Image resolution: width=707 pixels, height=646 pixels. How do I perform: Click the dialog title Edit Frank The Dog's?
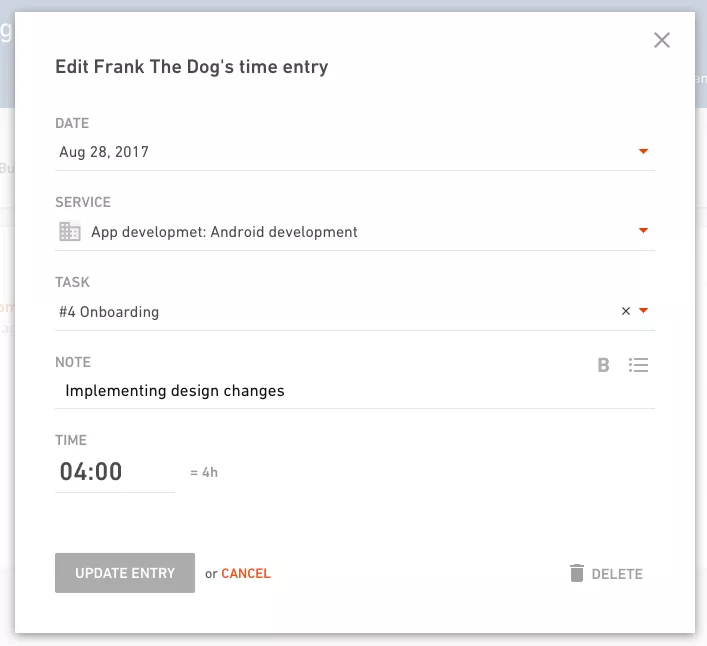(x=145, y=67)
